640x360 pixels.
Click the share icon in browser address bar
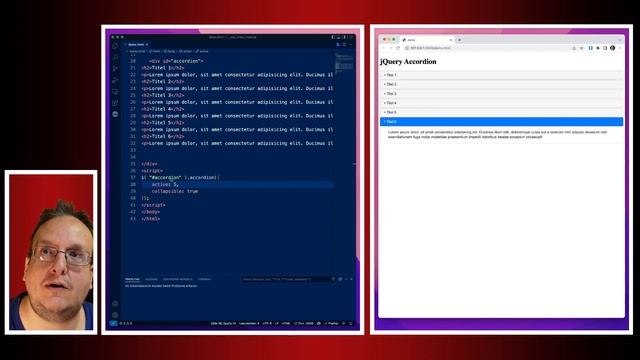coord(574,48)
